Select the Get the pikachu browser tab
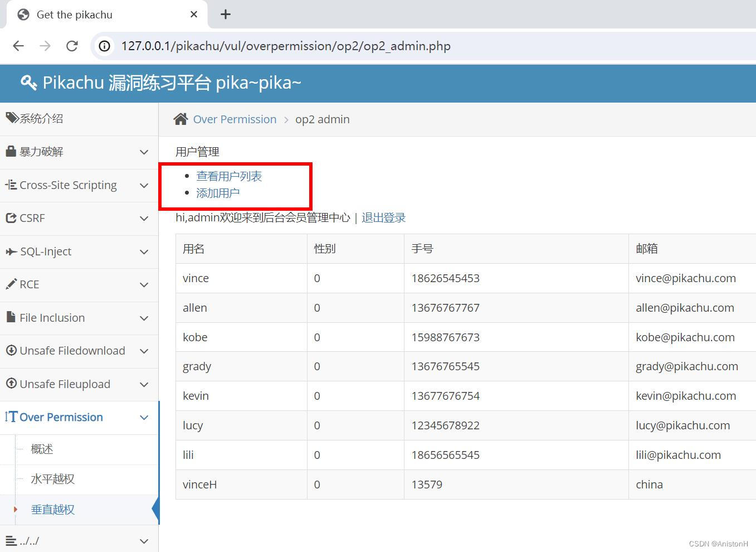756x552 pixels. pos(106,14)
